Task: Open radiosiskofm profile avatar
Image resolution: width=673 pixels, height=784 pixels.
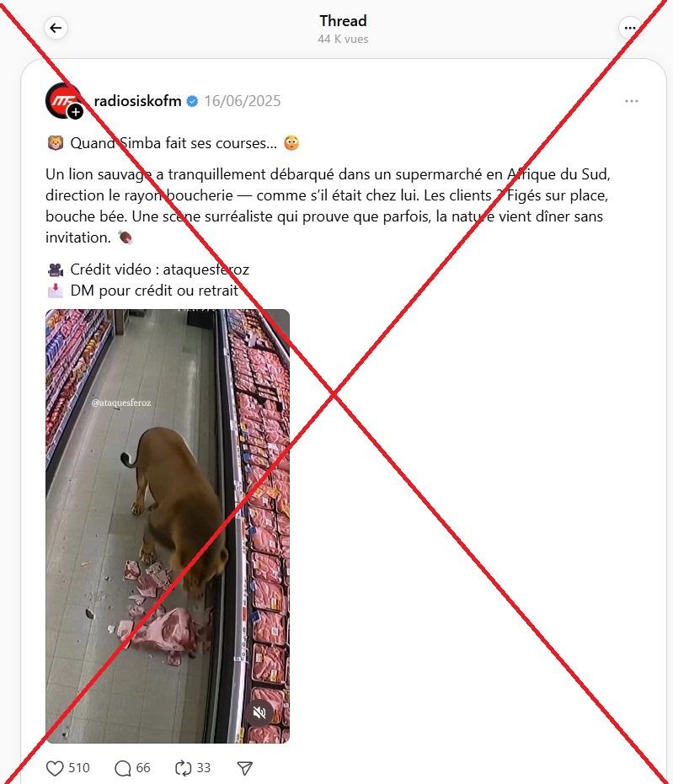Action: (x=63, y=100)
